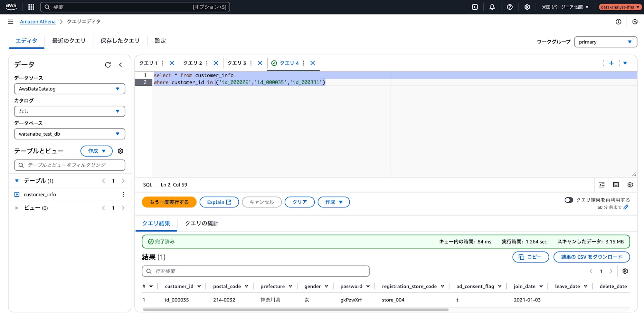Open the editor preferences gear

pos(630,185)
